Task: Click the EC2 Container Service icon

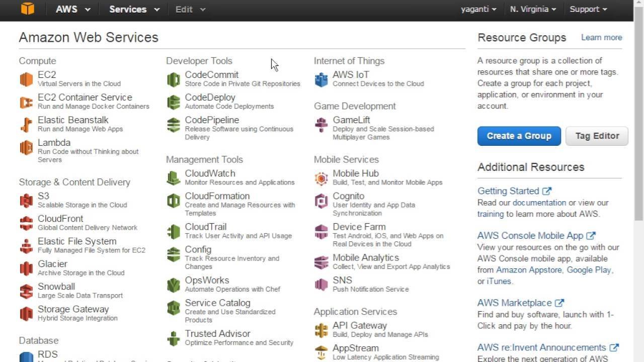Action: [26, 102]
